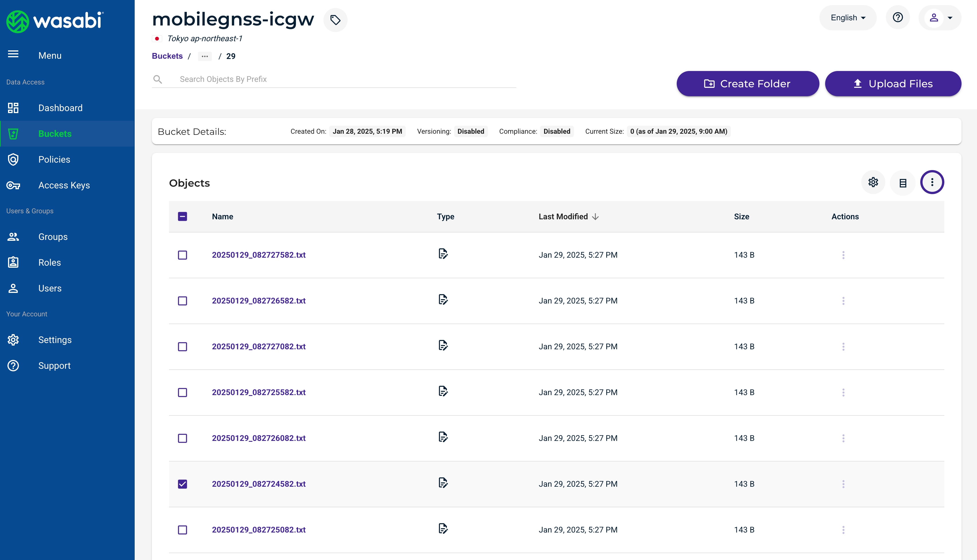This screenshot has height=560, width=977.
Task: Open actions menu for 20250129_082725582.txt
Action: tap(843, 392)
